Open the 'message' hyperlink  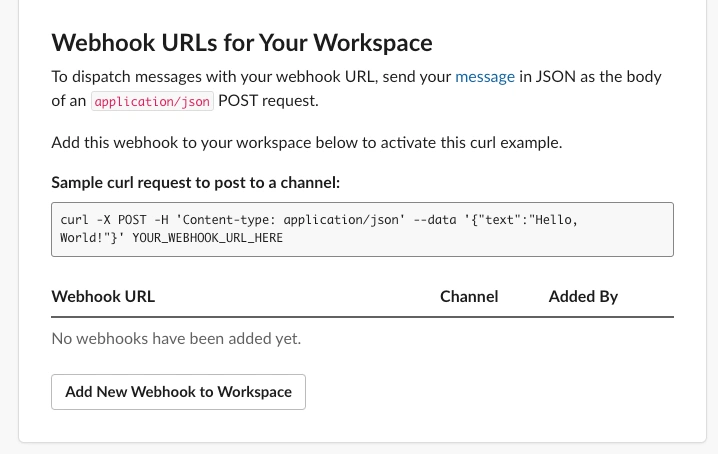click(485, 77)
